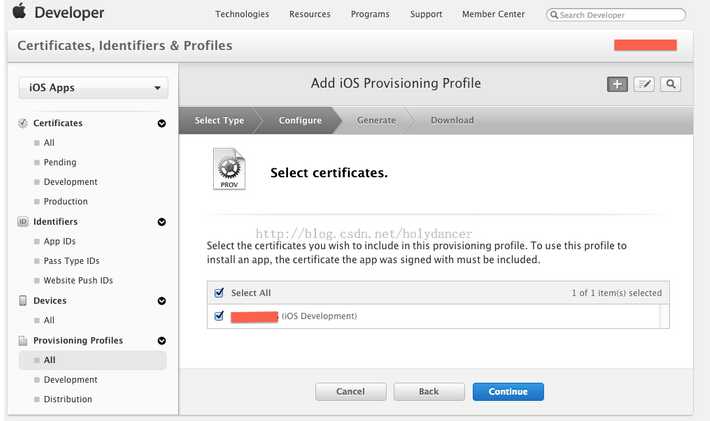This screenshot has height=421, width=710.
Task: Collapse the Identifiers section arrow
Action: click(162, 222)
